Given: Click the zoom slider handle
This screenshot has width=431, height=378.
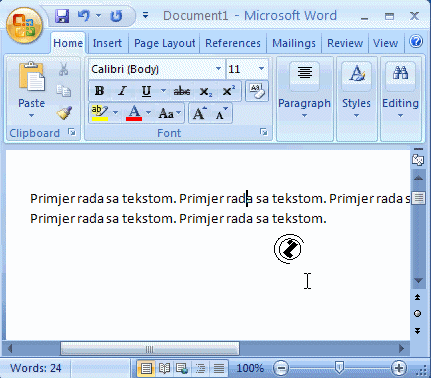Looking at the screenshot, I should click(x=339, y=368).
